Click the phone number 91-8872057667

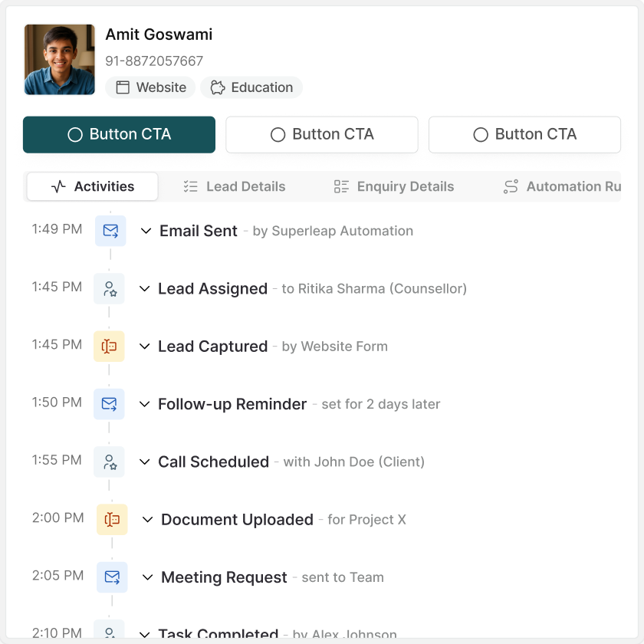pyautogui.click(x=154, y=61)
